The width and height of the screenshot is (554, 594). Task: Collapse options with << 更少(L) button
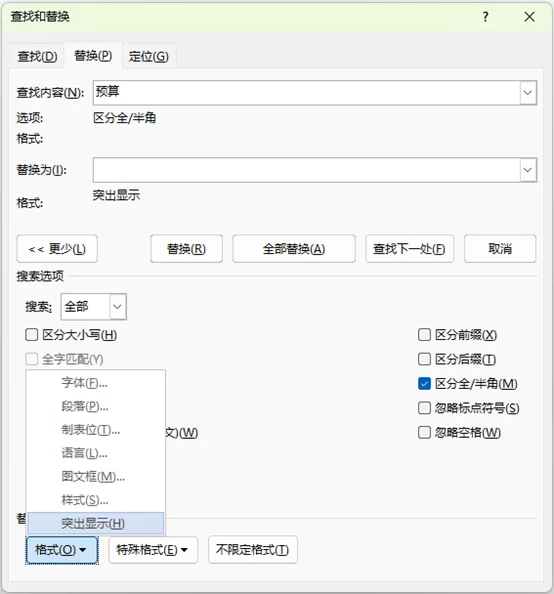pyautogui.click(x=57, y=249)
